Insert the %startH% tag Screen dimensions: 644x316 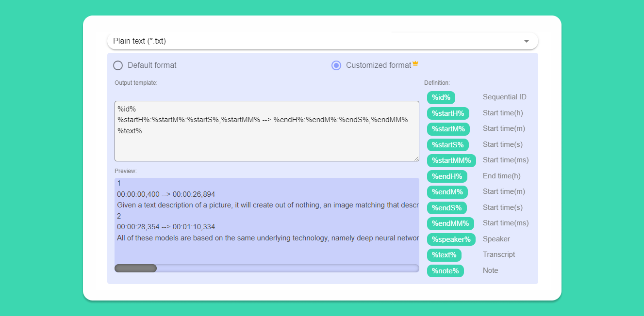click(x=448, y=113)
